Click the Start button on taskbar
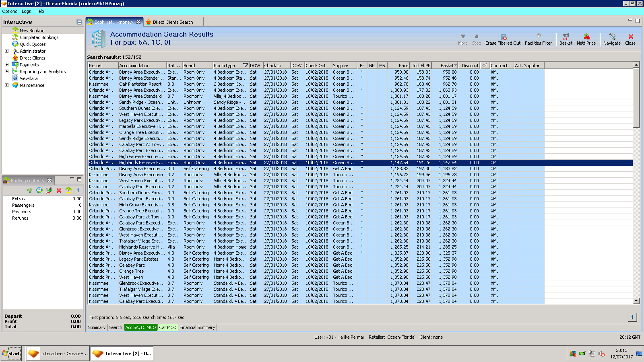Screen dimensions: 644x362 click(x=11, y=354)
